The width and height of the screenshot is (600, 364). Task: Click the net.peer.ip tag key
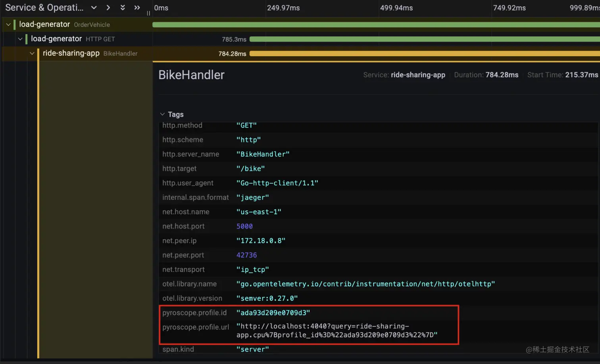179,241
